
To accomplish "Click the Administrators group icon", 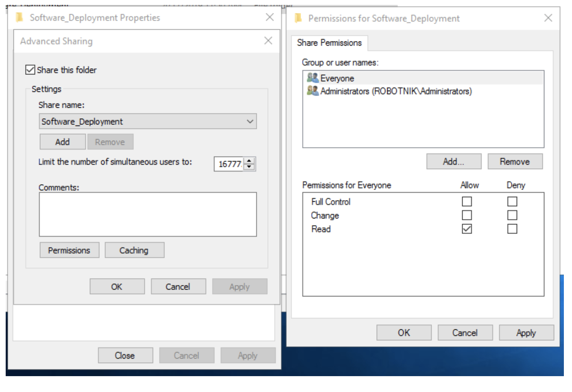I will point(312,91).
